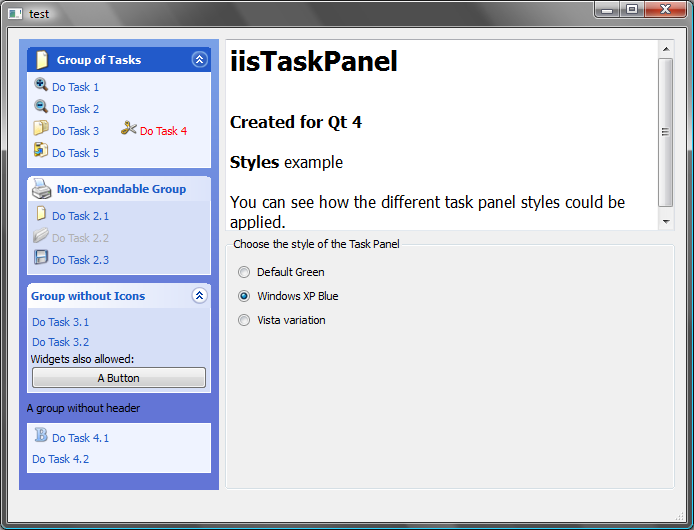This screenshot has width=694, height=530.
Task: Click the 'Widgets also allowed:' label
Action: point(82,359)
